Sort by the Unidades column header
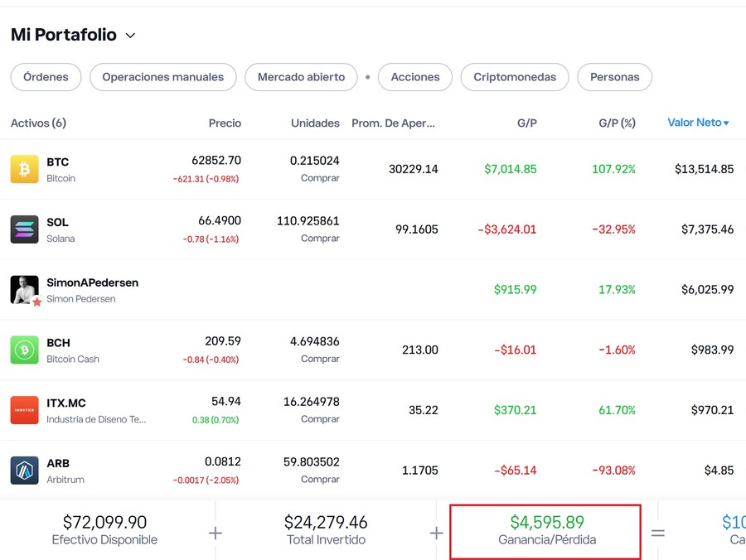Screen dimensions: 746x560 pyautogui.click(x=315, y=123)
